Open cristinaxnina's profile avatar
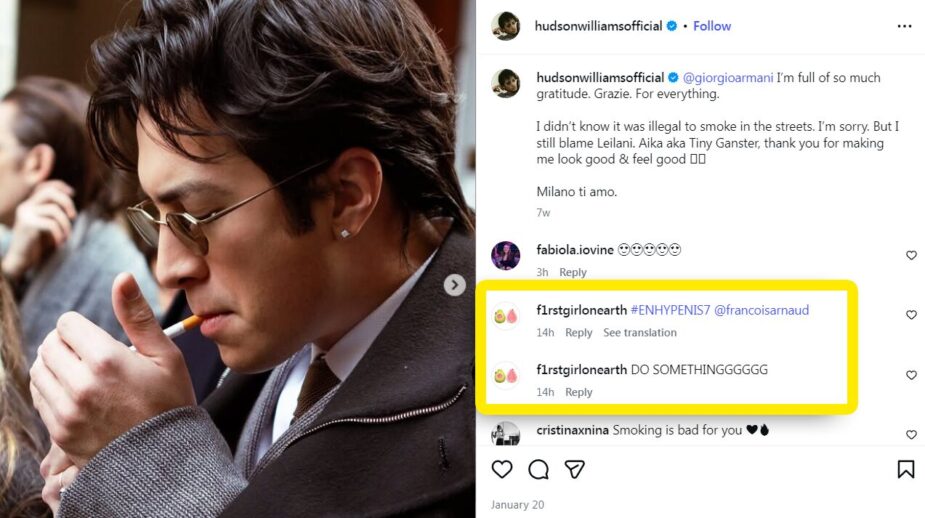 (506, 434)
